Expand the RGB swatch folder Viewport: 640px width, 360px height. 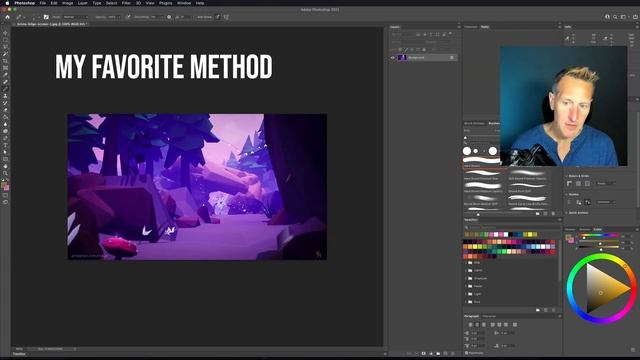[466, 262]
